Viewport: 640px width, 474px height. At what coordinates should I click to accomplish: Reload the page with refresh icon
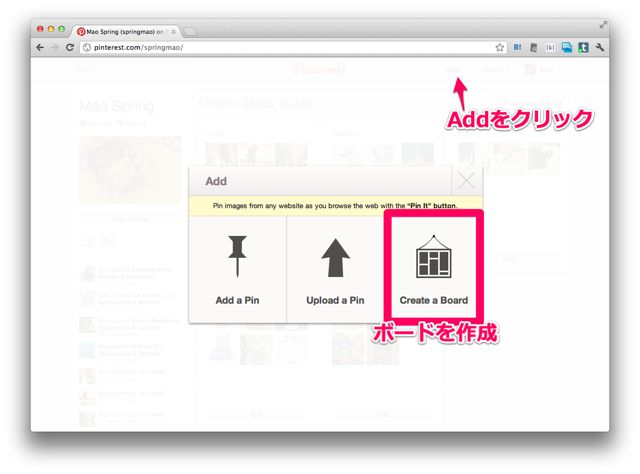tap(70, 47)
